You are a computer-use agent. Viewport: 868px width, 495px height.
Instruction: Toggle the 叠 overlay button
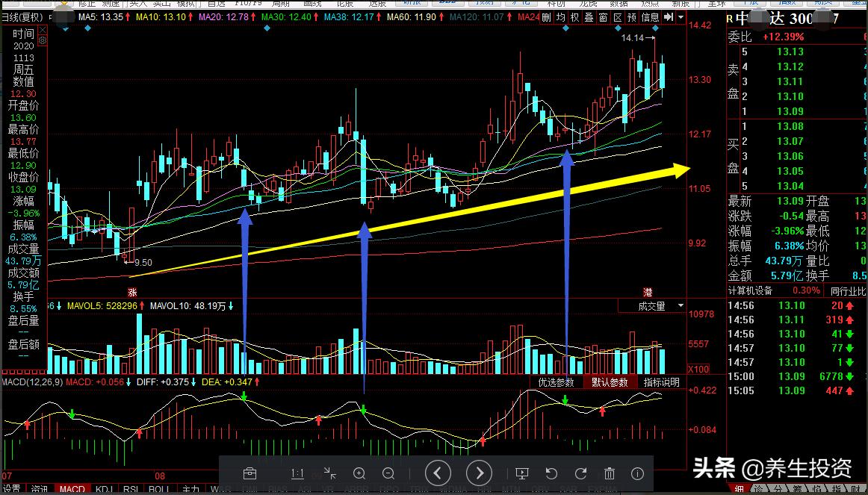tap(589, 17)
